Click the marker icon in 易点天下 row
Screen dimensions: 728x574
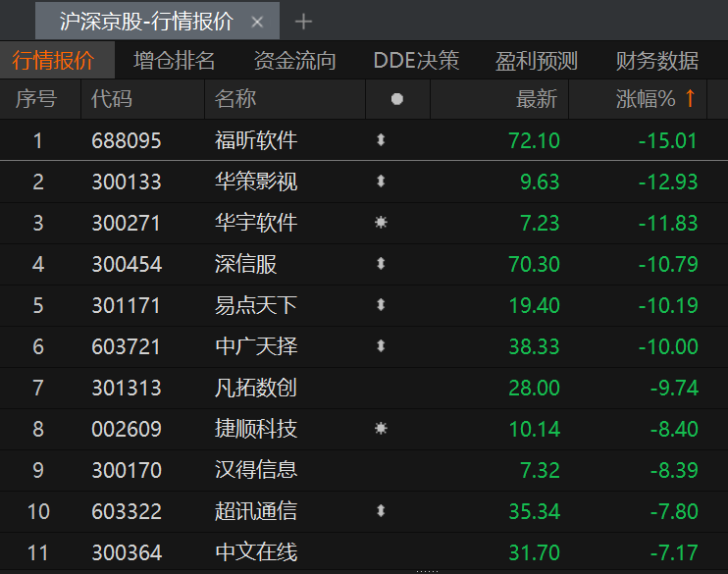(381, 305)
